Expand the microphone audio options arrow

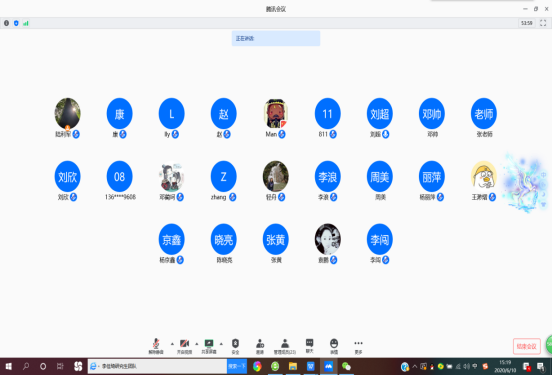coord(172,344)
